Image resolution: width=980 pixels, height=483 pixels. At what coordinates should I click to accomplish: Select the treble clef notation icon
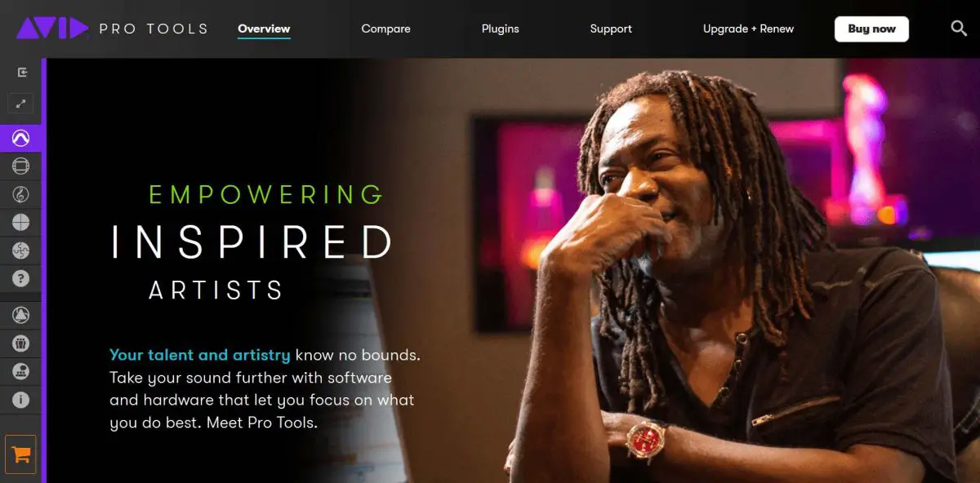pyautogui.click(x=21, y=194)
